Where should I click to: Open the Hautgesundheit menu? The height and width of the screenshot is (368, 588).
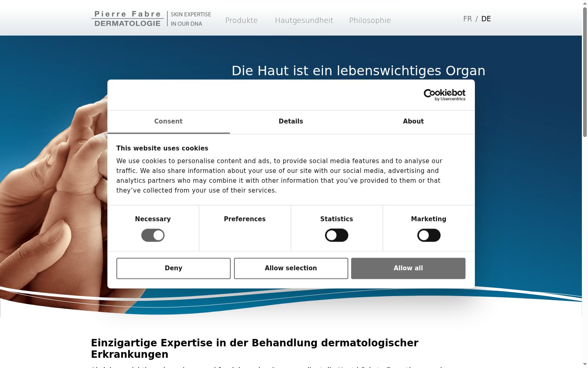(304, 20)
